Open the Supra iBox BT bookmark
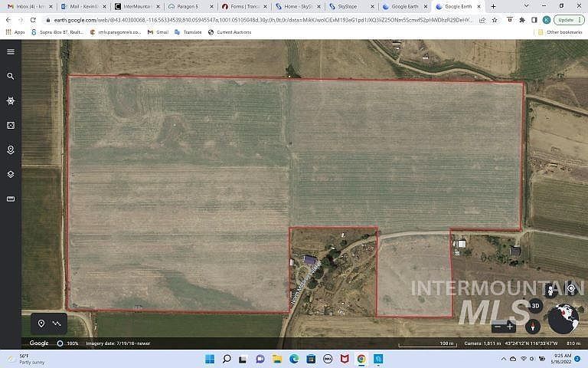This screenshot has height=368, width=588. (x=57, y=32)
